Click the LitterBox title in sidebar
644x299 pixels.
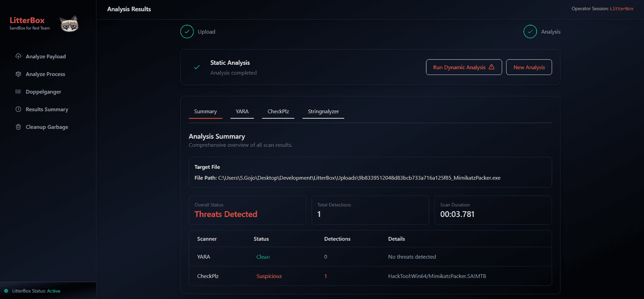coord(27,20)
